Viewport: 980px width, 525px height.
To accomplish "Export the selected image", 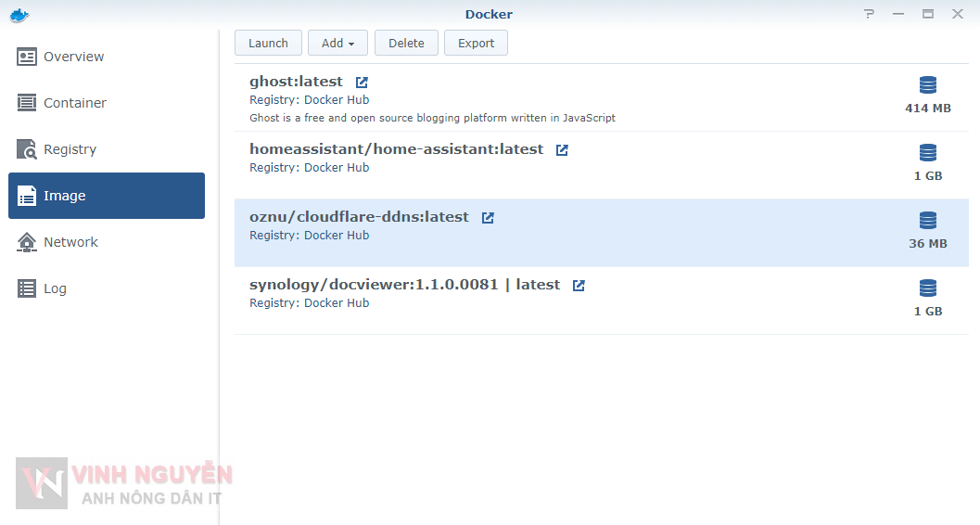I will [x=476, y=43].
